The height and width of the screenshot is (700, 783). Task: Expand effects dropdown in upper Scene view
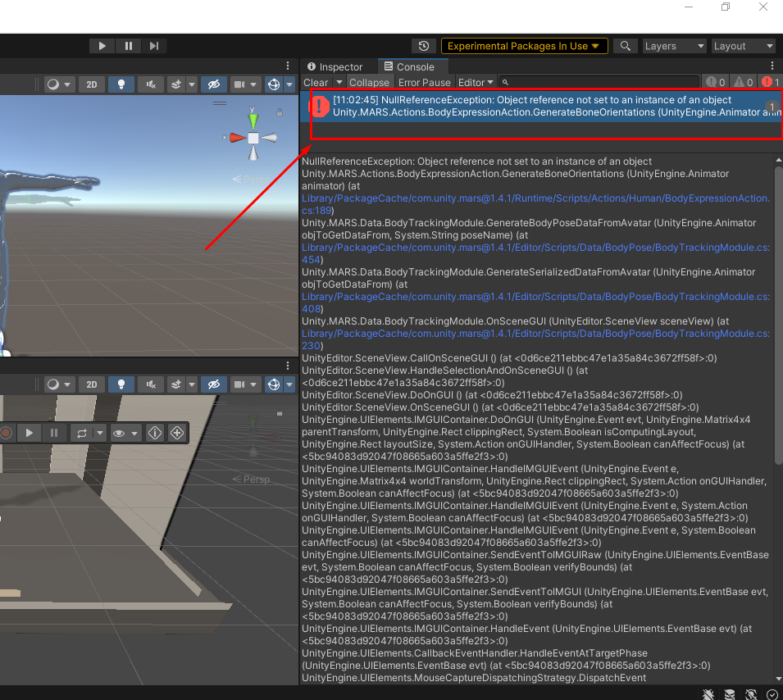point(192,84)
